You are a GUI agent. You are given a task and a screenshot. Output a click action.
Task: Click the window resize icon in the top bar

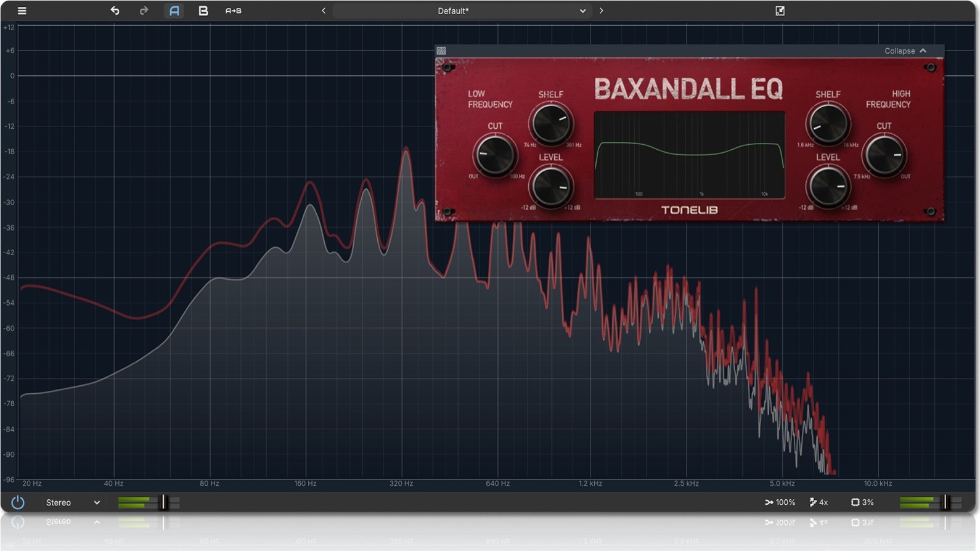click(x=780, y=10)
